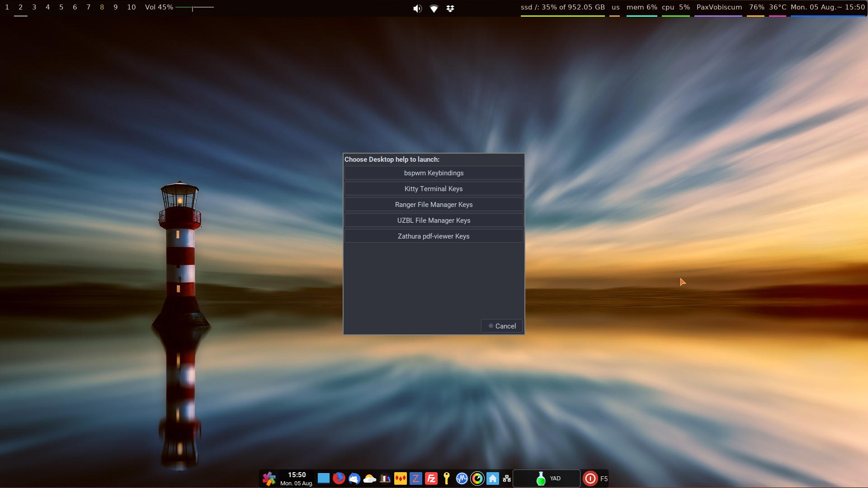The height and width of the screenshot is (488, 868).
Task: Click the green flask YAD icon
Action: click(541, 479)
